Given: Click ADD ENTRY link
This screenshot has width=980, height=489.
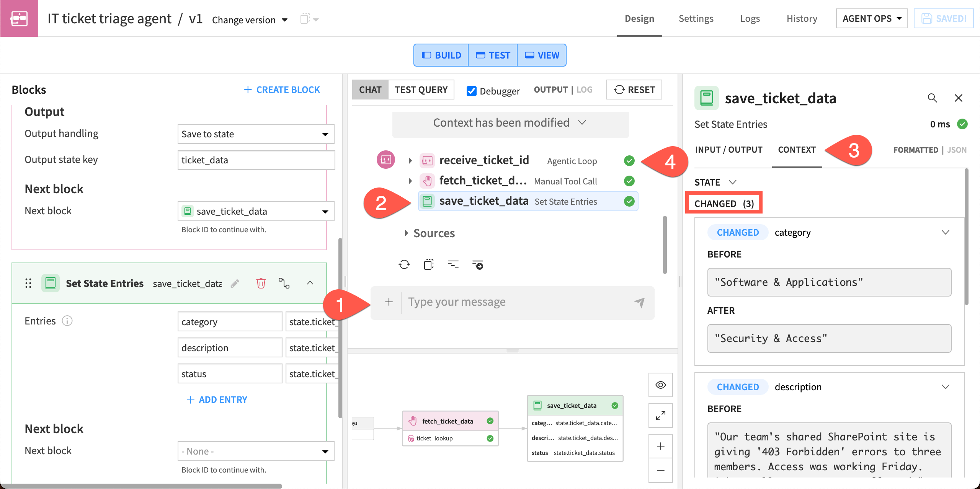Looking at the screenshot, I should click(x=217, y=399).
